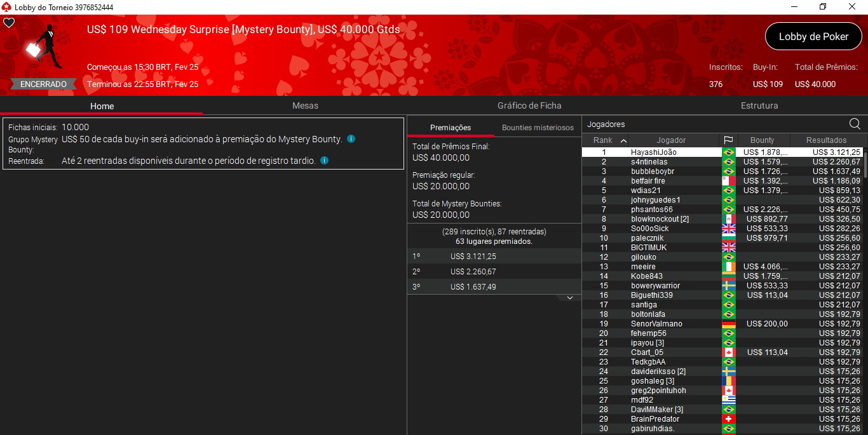Image resolution: width=868 pixels, height=435 pixels.
Task: Click the PokerStars spade logo in title bar
Action: (x=6, y=6)
